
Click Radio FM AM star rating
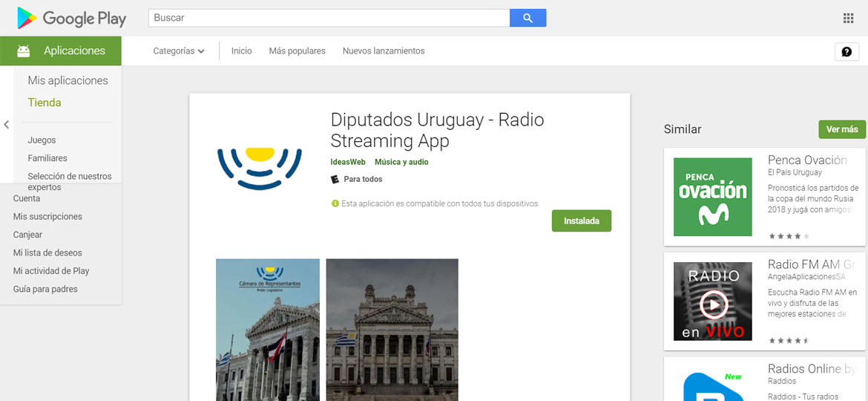(789, 340)
